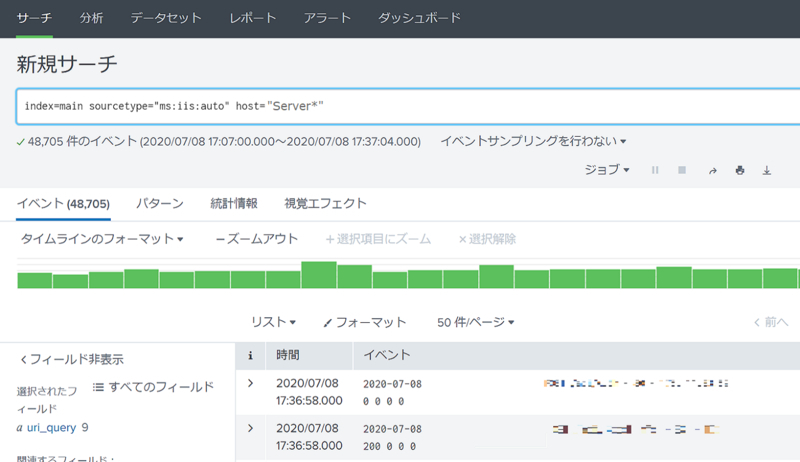Viewport: 800px width, 462px height.
Task: Share the search job
Action: [x=712, y=171]
